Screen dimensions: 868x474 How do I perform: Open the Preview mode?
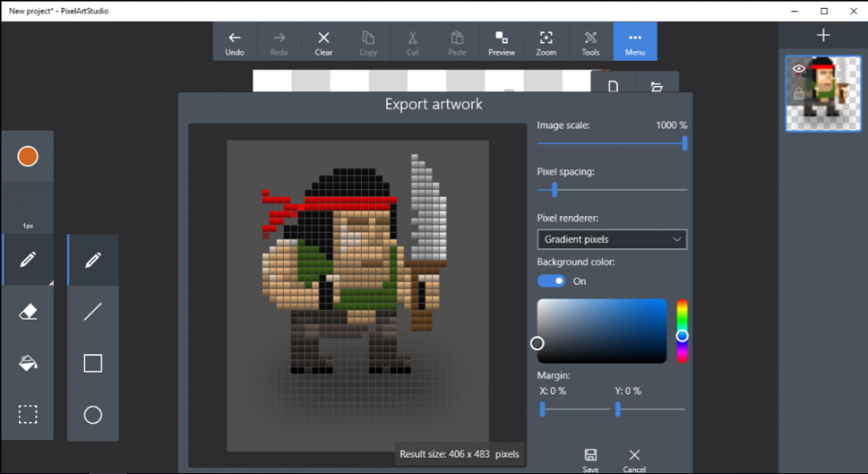pos(502,42)
